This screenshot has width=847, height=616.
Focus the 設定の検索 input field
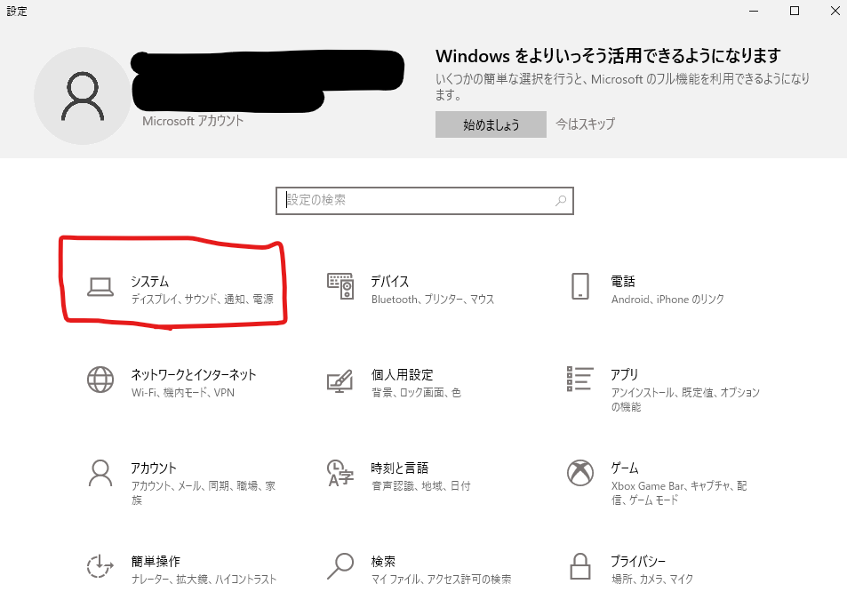(x=425, y=201)
